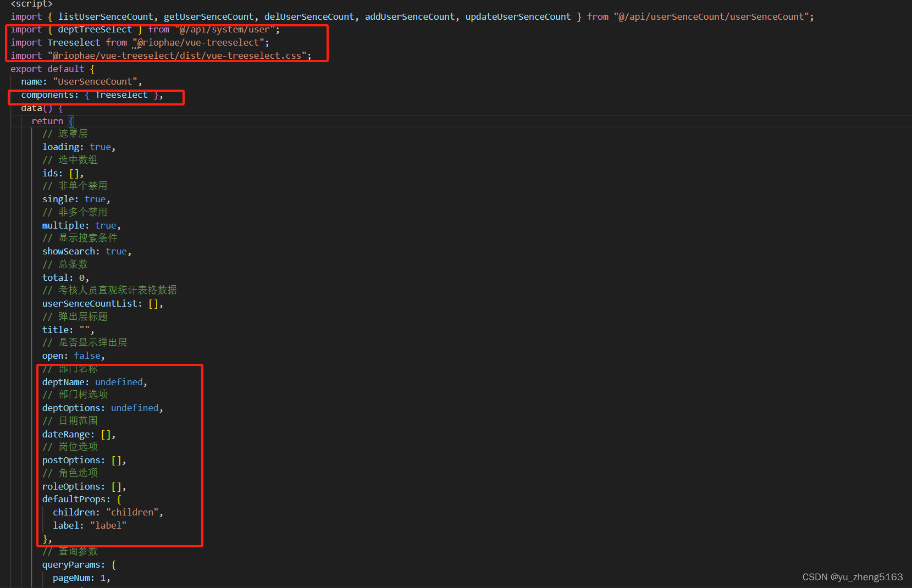The image size is (912, 588).
Task: Click the "@riophae/vue-treeselect" module string
Action: point(198,43)
